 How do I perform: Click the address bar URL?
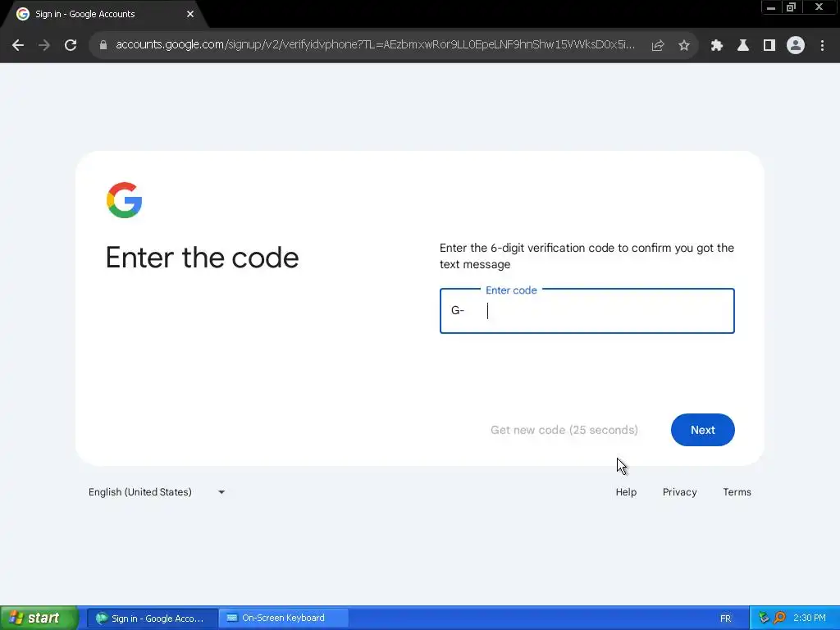tap(375, 44)
